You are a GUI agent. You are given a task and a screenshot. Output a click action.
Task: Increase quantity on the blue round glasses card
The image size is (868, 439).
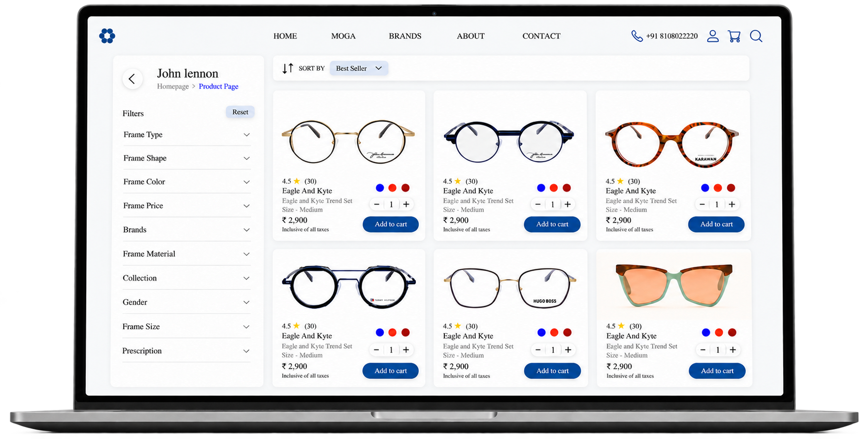[x=568, y=204]
